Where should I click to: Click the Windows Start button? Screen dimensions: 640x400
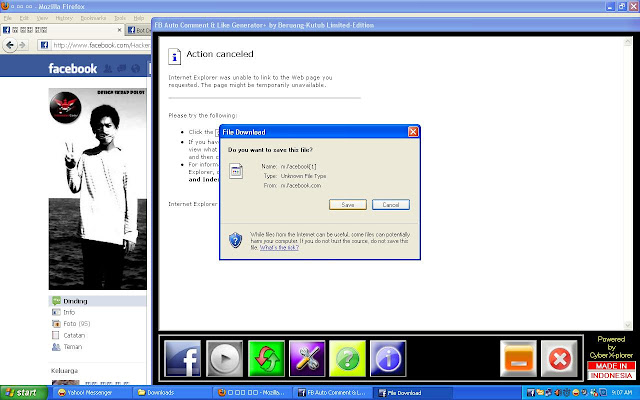coord(24,393)
